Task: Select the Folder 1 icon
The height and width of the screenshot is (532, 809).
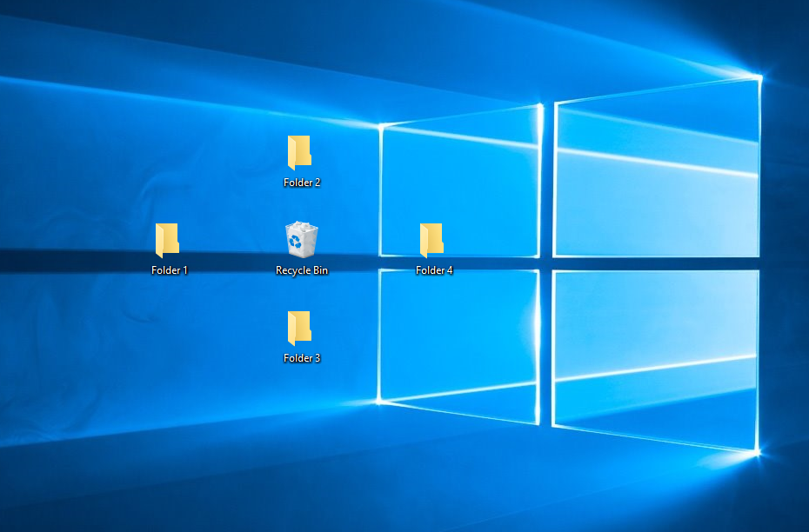Action: [x=167, y=240]
